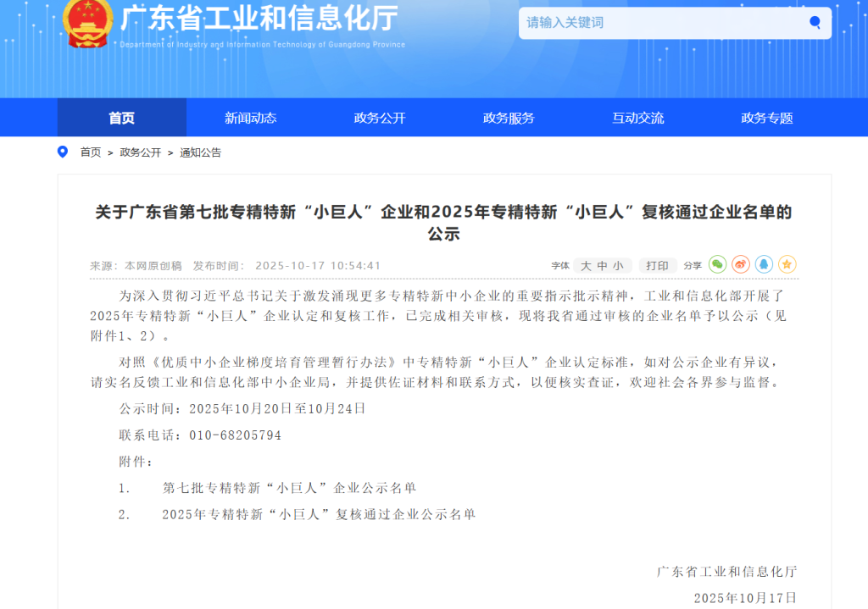Set font size to small (小)
Screen dimensions: 868x609
tap(618, 266)
